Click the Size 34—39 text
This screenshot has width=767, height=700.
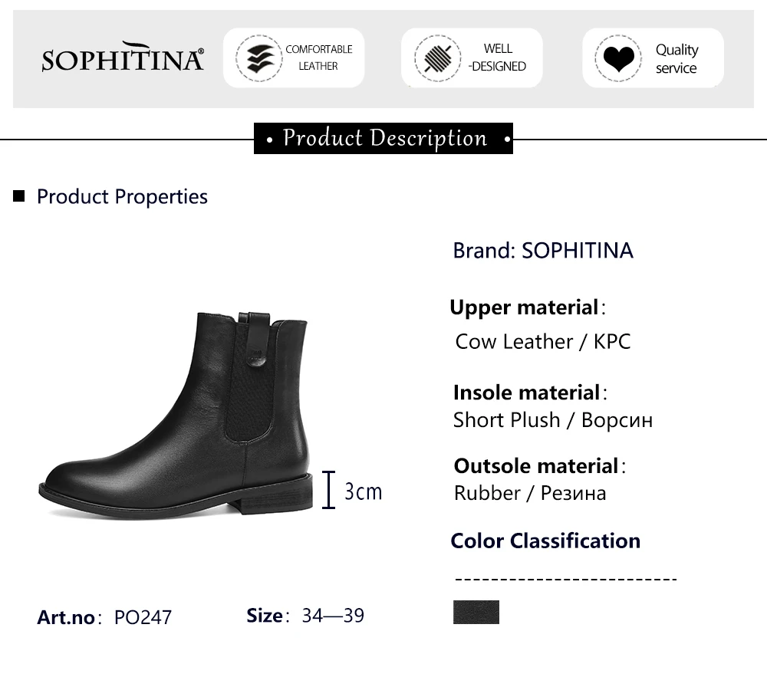[x=305, y=615]
